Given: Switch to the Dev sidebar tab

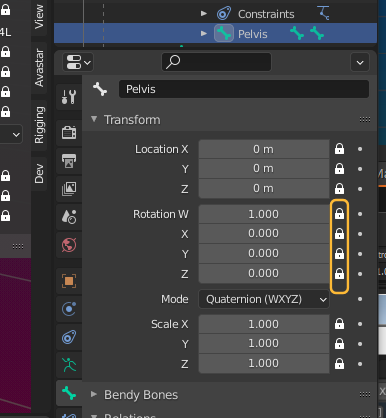Looking at the screenshot, I should (x=39, y=174).
